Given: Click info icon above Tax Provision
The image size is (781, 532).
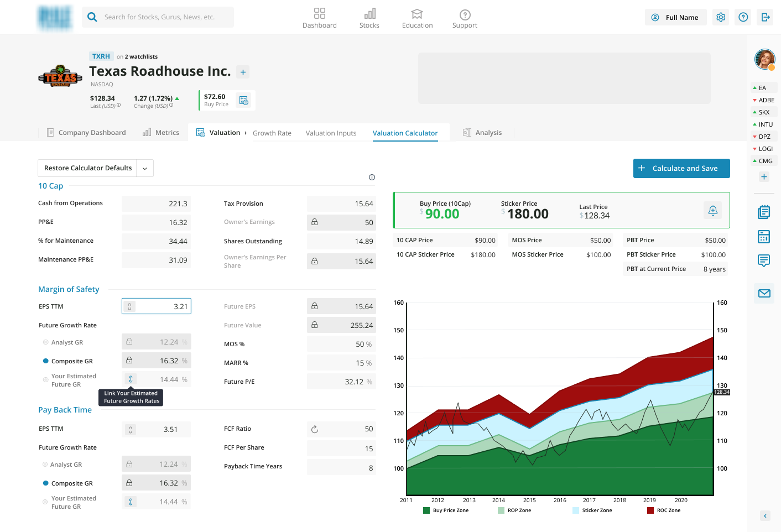Looking at the screenshot, I should (x=372, y=178).
